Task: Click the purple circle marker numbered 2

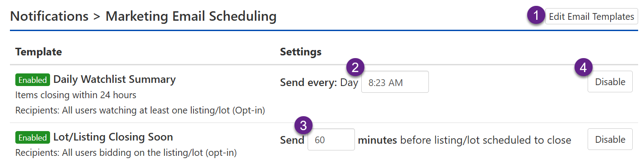Action: point(355,68)
